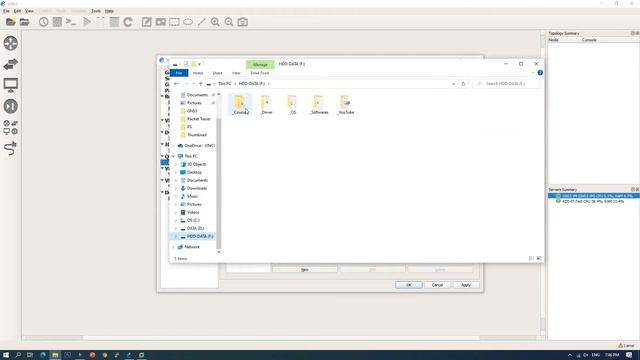Expand the OS (C:) drive node
The width and height of the screenshot is (640, 360).
(176, 220)
